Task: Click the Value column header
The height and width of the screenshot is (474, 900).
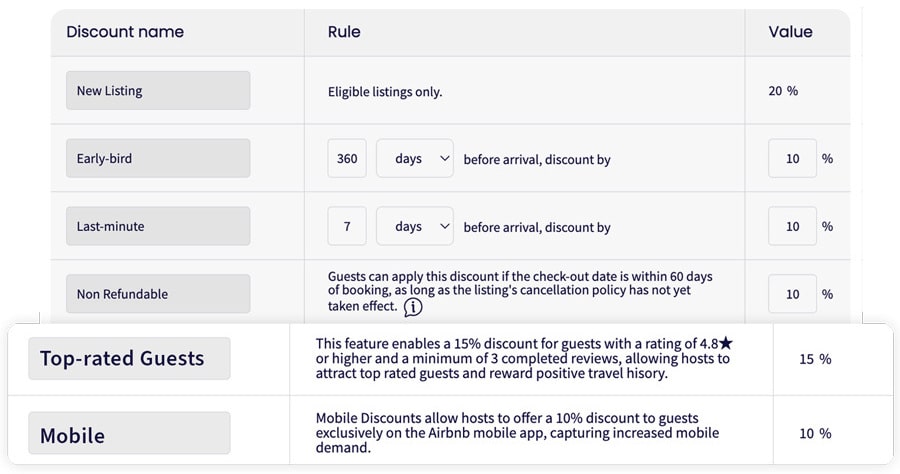Action: coord(790,32)
